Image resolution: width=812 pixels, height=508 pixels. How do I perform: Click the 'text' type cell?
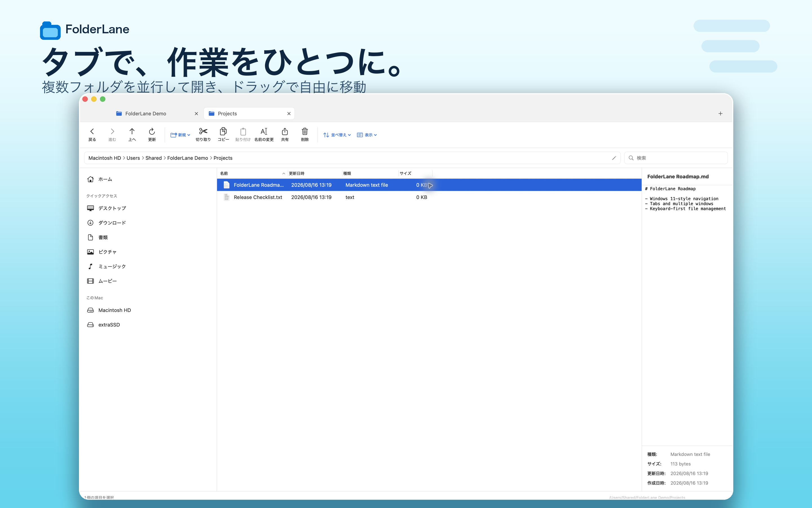coord(350,197)
